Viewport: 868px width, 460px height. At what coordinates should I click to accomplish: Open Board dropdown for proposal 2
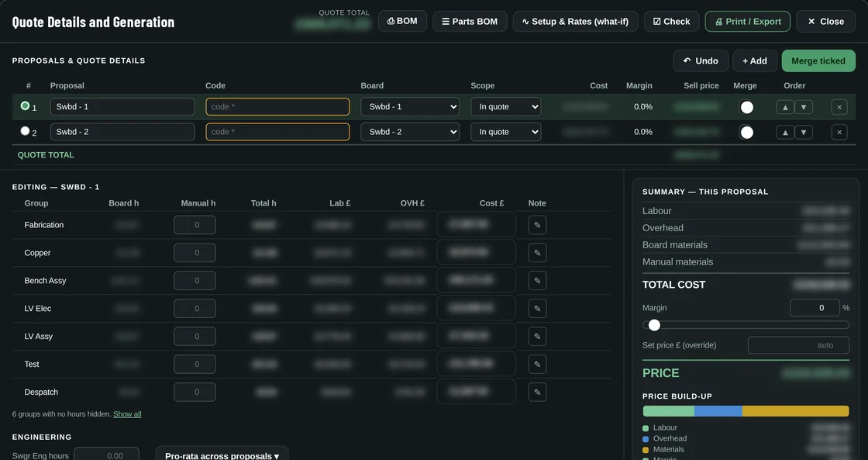point(410,132)
